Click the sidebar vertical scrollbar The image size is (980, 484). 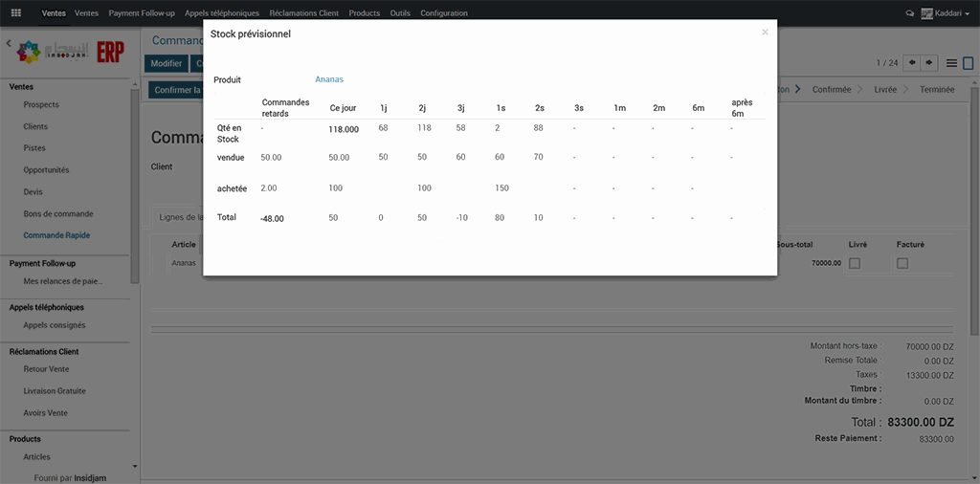point(134,187)
